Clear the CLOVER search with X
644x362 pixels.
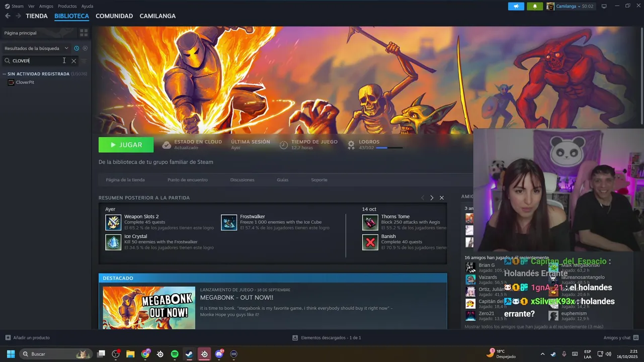tap(73, 61)
